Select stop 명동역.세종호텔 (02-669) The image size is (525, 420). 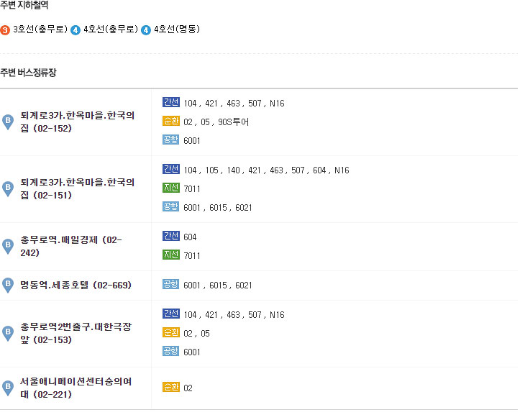tap(76, 286)
